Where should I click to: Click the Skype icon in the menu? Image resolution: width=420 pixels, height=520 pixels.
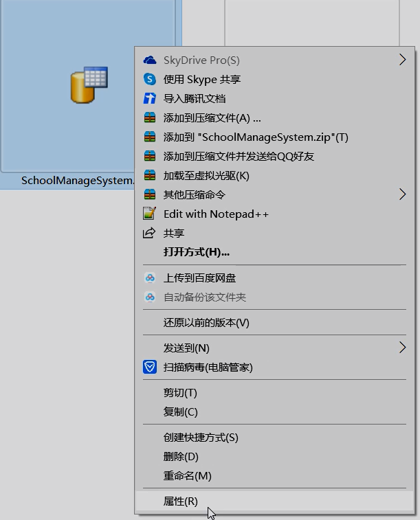pos(150,79)
